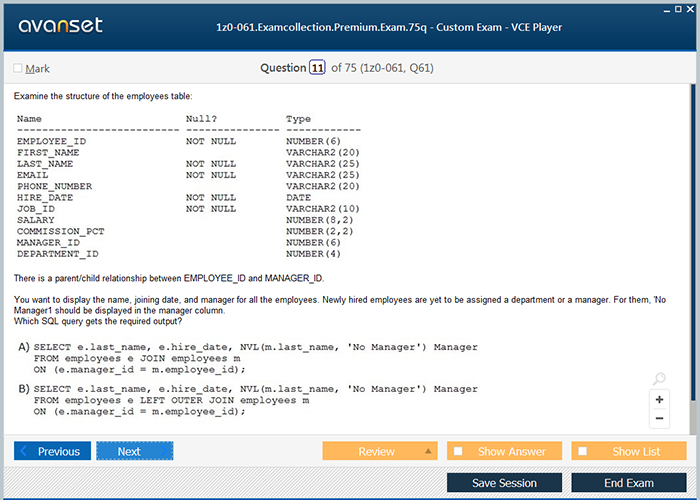700x500 pixels.
Task: Tick the Mark checkbox for this question
Action: click(18, 69)
